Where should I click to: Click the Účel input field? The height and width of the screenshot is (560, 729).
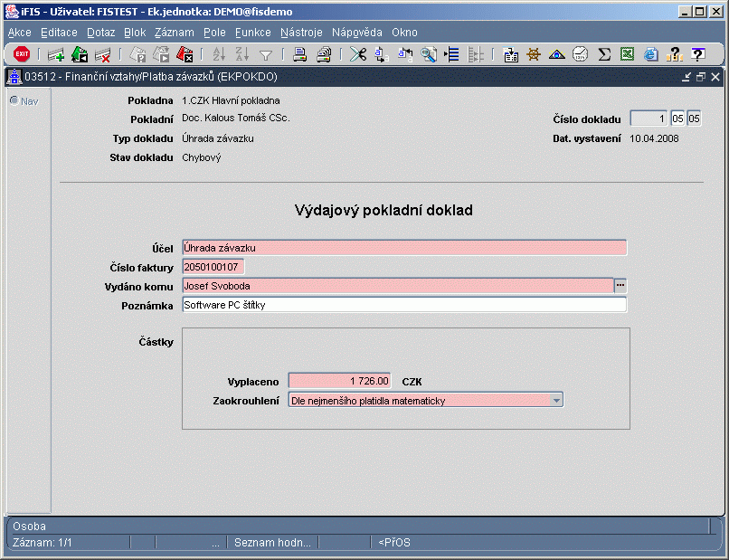[x=404, y=248]
